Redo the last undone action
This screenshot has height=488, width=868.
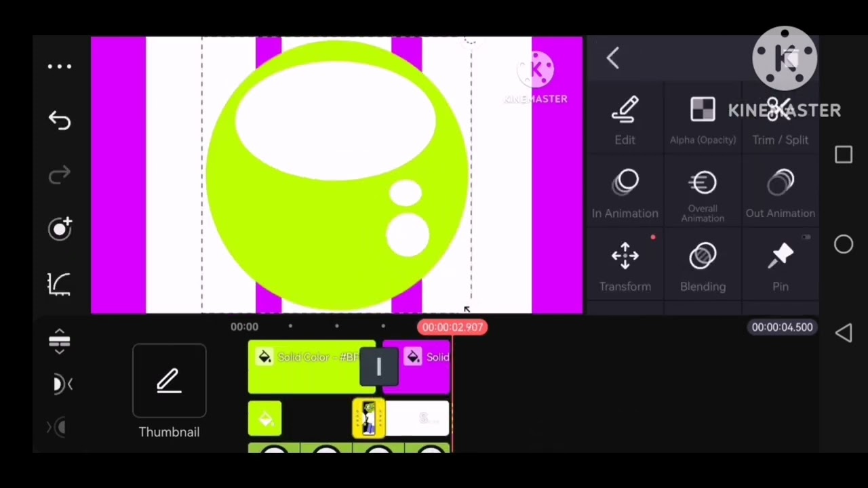click(x=60, y=176)
